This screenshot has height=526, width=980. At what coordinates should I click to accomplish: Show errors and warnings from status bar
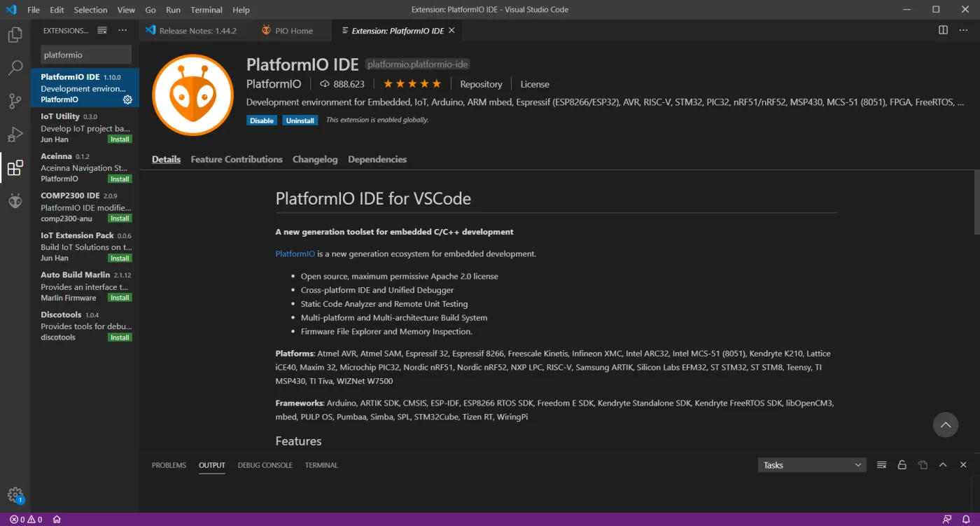point(26,520)
